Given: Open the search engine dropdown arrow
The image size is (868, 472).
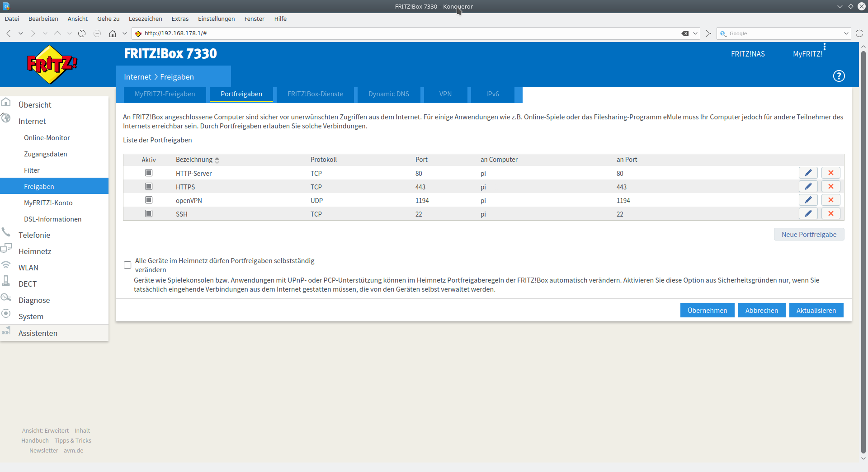Looking at the screenshot, I should coord(846,33).
